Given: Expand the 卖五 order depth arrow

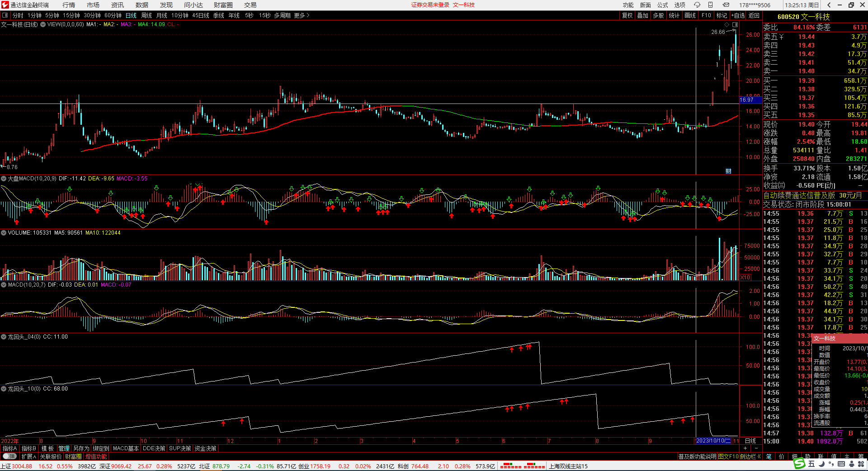Looking at the screenshot, I should click(x=781, y=37).
